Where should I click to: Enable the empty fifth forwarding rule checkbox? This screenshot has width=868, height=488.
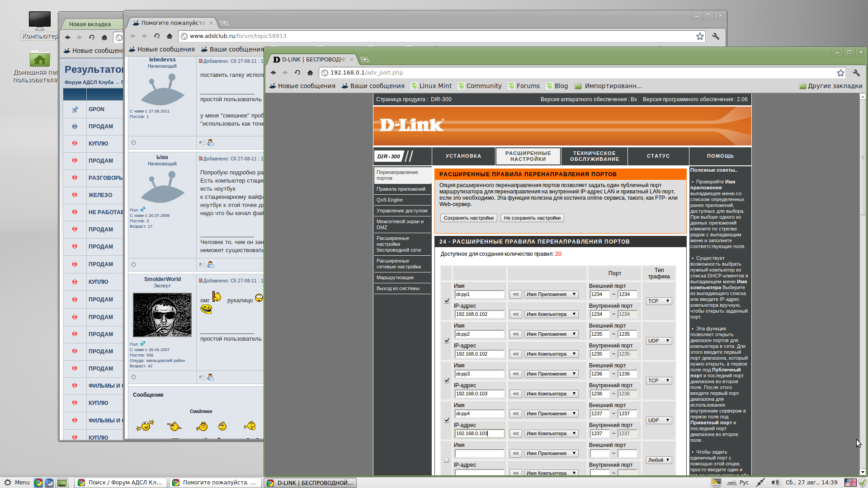(x=447, y=460)
